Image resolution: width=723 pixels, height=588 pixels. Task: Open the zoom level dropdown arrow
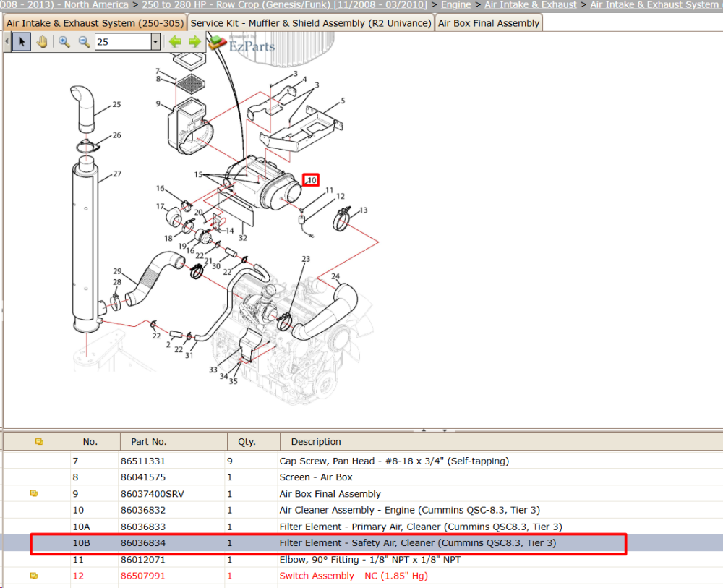(x=155, y=42)
